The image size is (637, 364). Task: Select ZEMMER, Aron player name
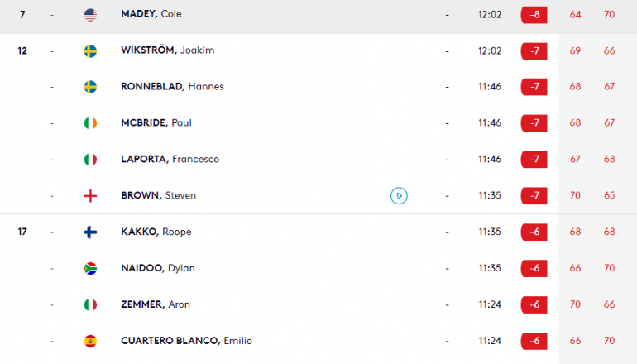[x=156, y=304]
